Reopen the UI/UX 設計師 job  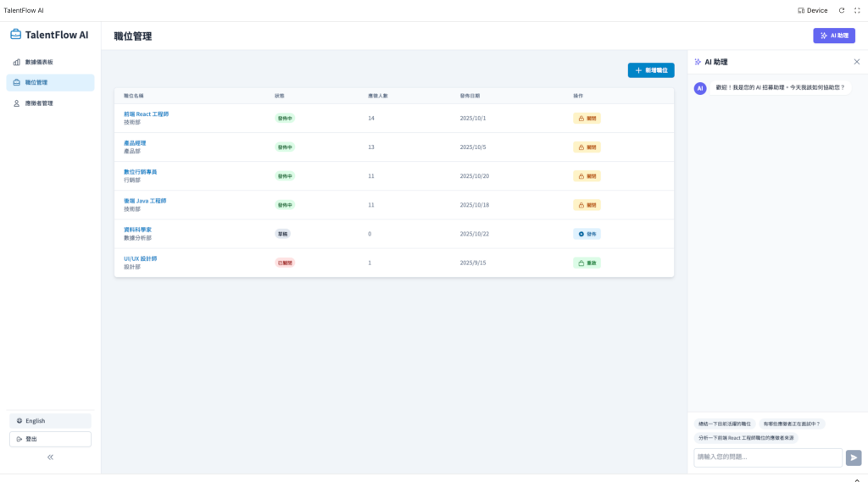587,263
